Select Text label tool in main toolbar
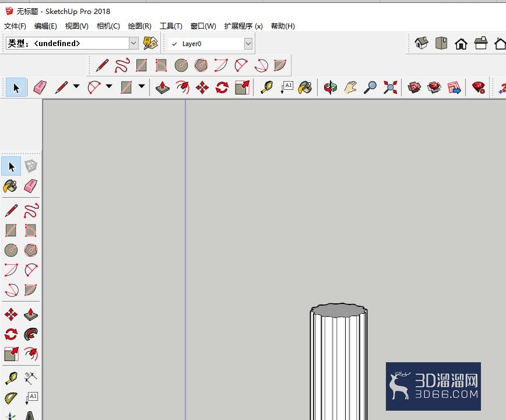The height and width of the screenshot is (420, 506). pyautogui.click(x=287, y=87)
